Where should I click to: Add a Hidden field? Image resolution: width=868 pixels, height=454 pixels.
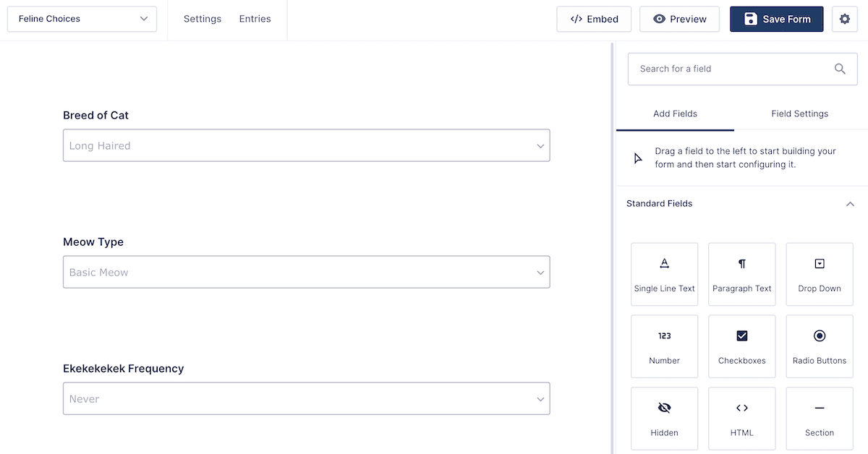[664, 419]
